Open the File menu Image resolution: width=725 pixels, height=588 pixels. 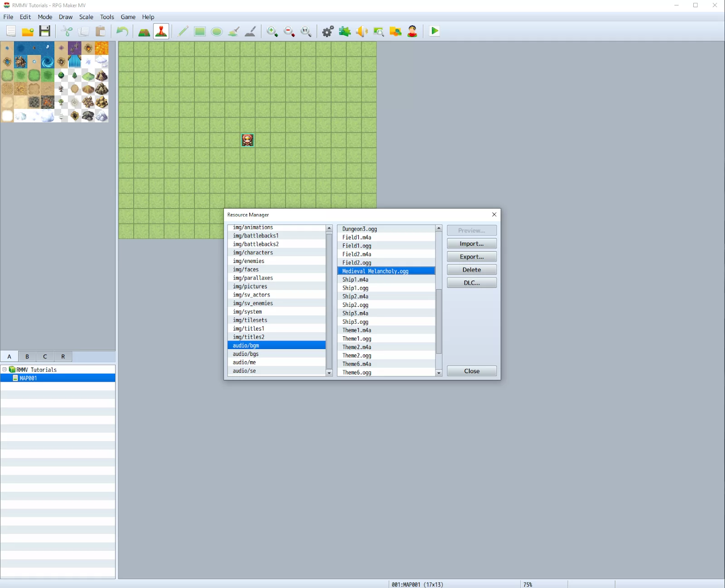8,17
